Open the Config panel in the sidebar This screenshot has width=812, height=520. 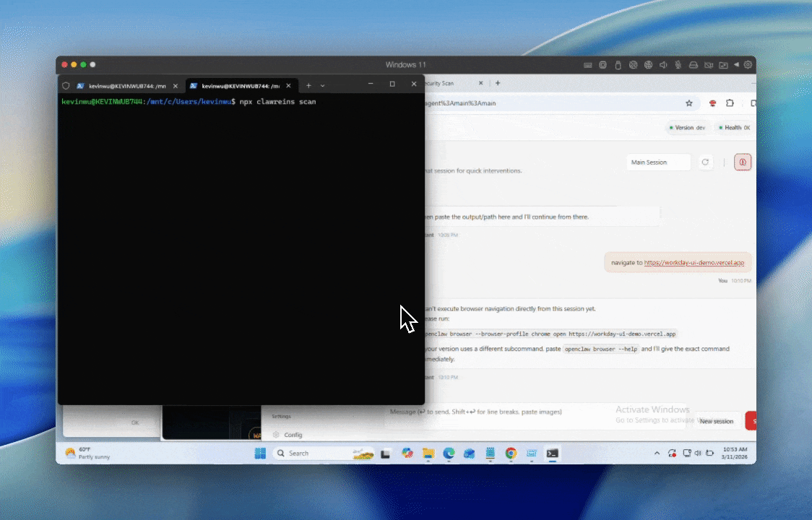point(293,435)
